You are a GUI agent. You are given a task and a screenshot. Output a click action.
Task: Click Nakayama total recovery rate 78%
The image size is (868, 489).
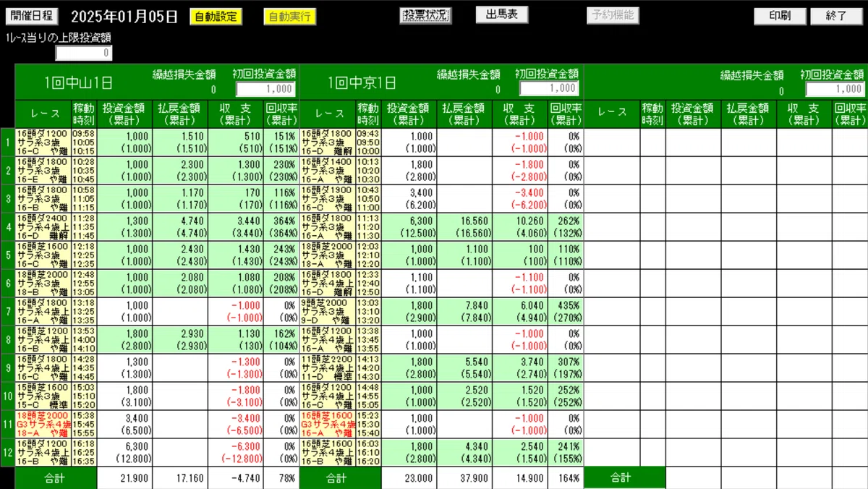287,479
